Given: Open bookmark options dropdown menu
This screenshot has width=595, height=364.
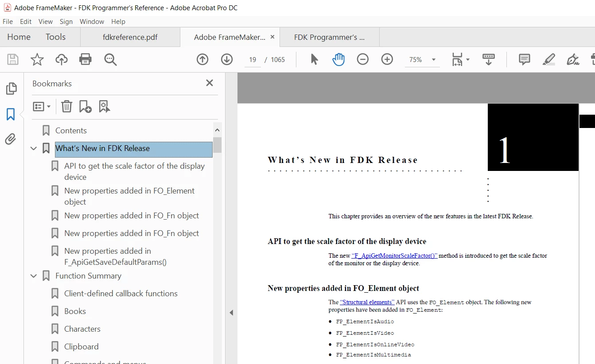Looking at the screenshot, I should pos(42,106).
